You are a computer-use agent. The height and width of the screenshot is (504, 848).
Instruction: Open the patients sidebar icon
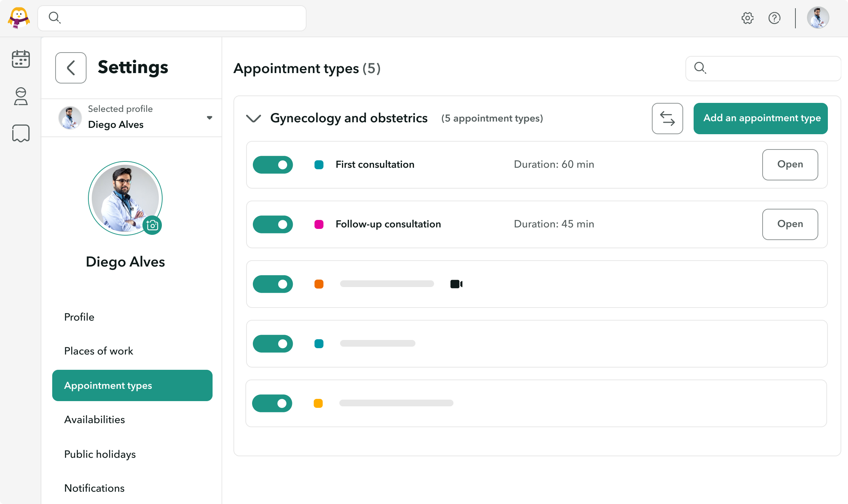tap(21, 96)
